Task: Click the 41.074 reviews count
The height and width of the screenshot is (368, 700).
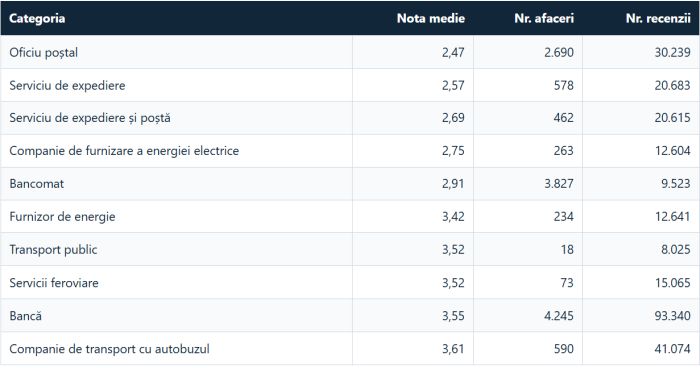Action: click(673, 349)
